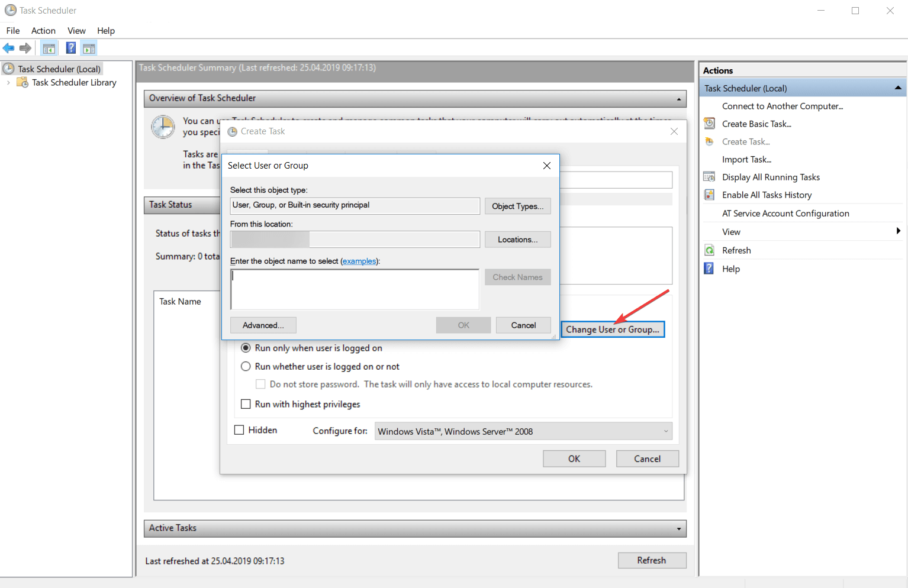This screenshot has width=908, height=588.
Task: Open the View menu
Action: click(x=76, y=30)
